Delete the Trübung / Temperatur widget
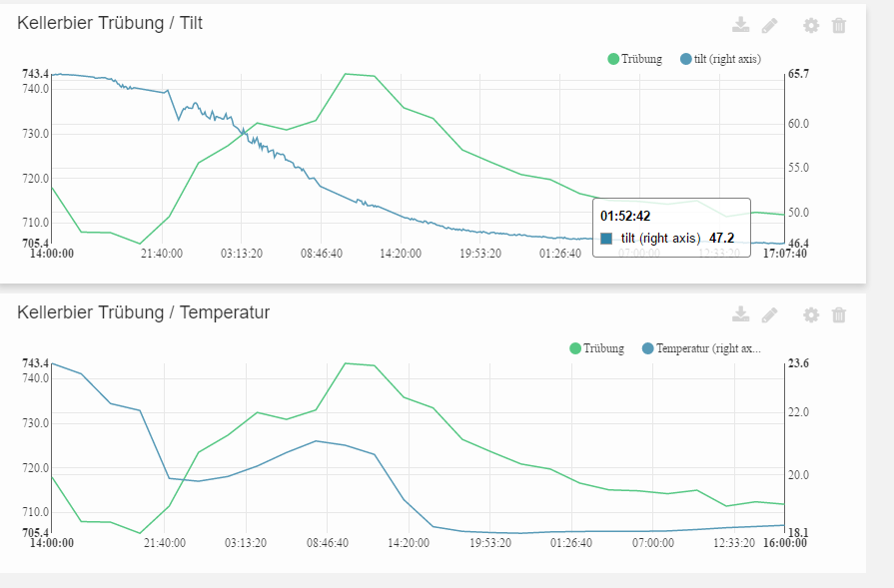This screenshot has width=894, height=588. [839, 314]
